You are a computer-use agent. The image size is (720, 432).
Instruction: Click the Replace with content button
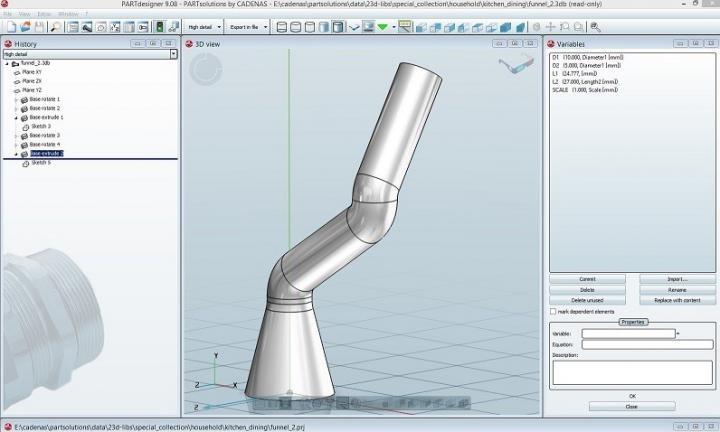(677, 300)
